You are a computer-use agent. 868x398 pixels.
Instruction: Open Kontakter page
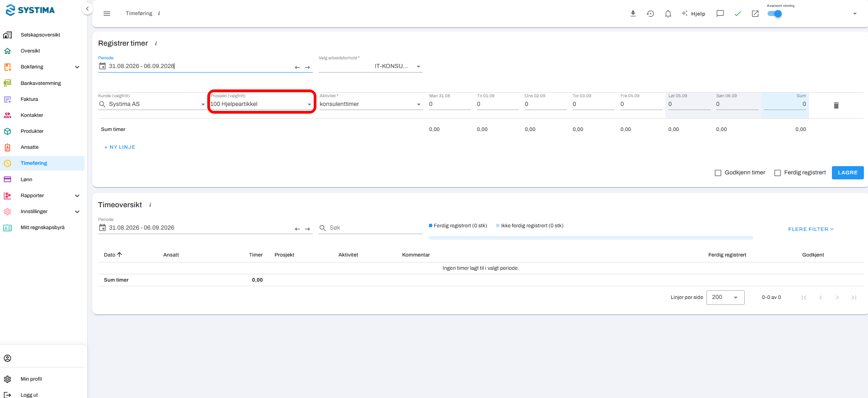click(x=32, y=115)
